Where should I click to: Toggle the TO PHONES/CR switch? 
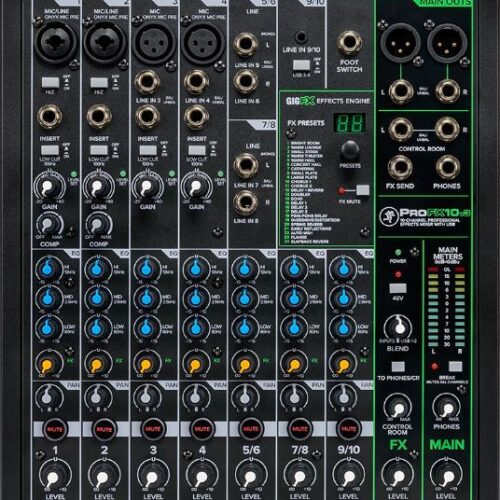(x=398, y=367)
